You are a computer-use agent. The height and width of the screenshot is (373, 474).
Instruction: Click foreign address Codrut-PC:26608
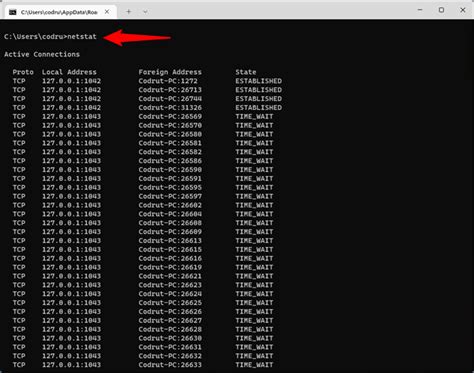(x=170, y=223)
